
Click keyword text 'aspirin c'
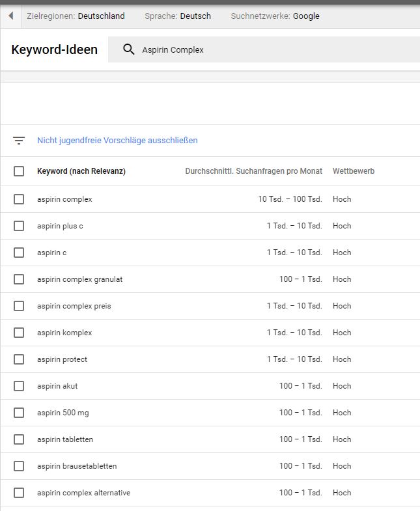[x=52, y=253]
